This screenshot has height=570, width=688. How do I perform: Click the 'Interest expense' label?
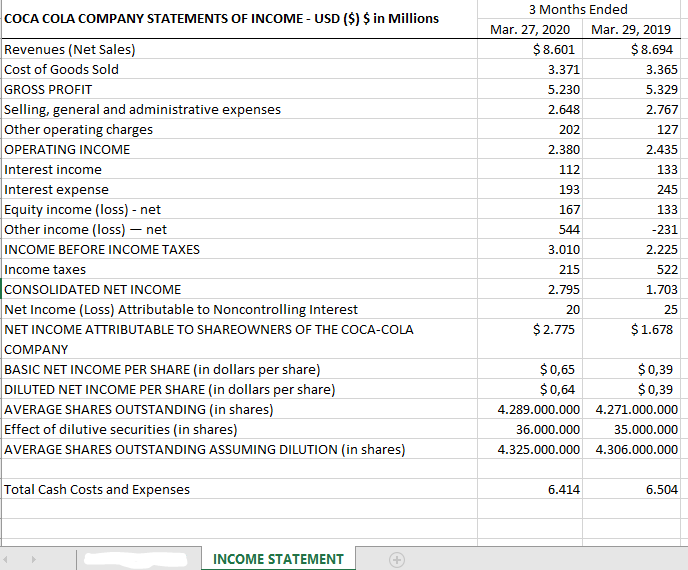[56, 190]
